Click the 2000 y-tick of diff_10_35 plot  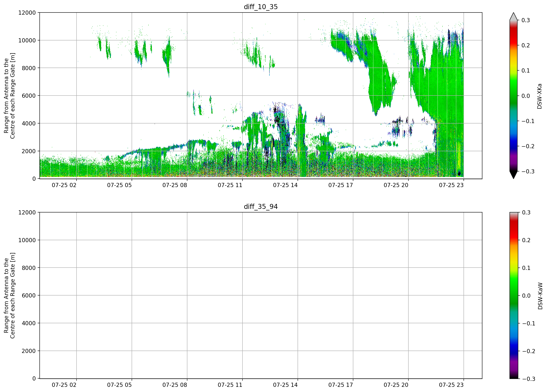pyautogui.click(x=29, y=151)
